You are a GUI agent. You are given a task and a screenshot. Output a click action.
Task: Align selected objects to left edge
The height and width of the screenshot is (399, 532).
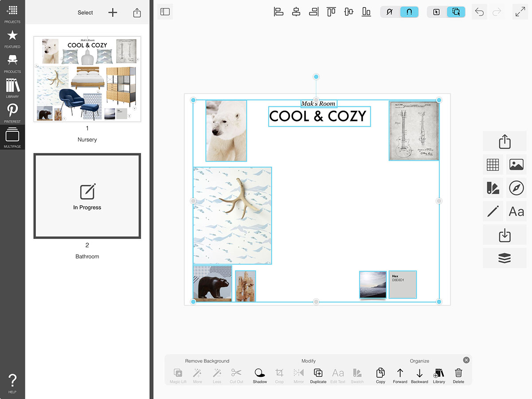click(x=278, y=12)
